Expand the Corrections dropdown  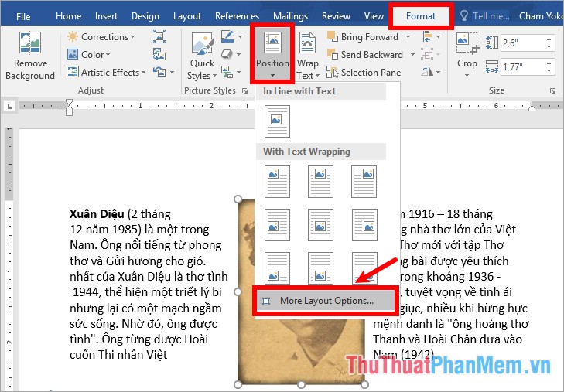tap(133, 36)
